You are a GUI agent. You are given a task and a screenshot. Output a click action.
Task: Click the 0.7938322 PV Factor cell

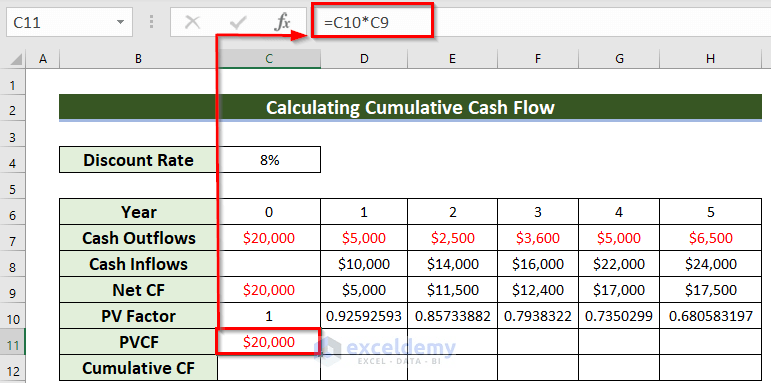[x=538, y=316]
